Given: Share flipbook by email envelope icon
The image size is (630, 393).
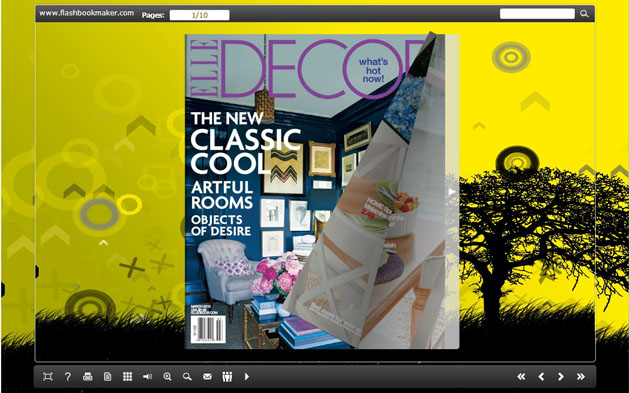Looking at the screenshot, I should point(207,377).
